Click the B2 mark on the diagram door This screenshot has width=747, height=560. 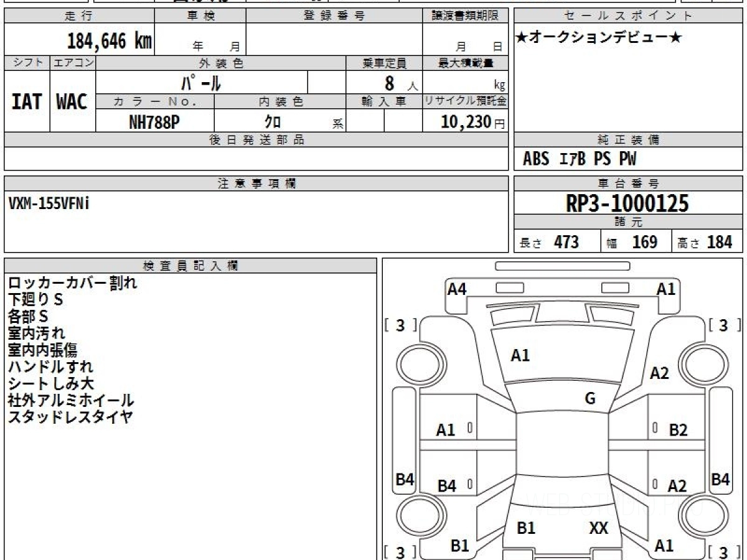(678, 430)
